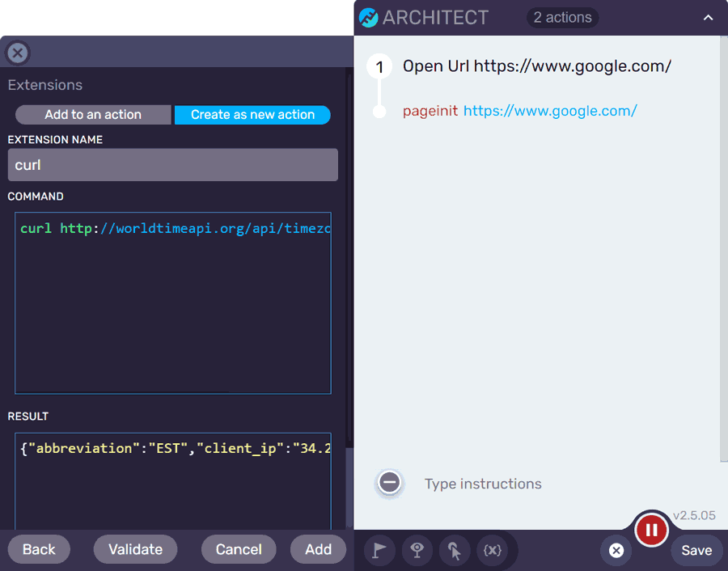
Task: Cancel the extension creation
Action: coord(239,550)
